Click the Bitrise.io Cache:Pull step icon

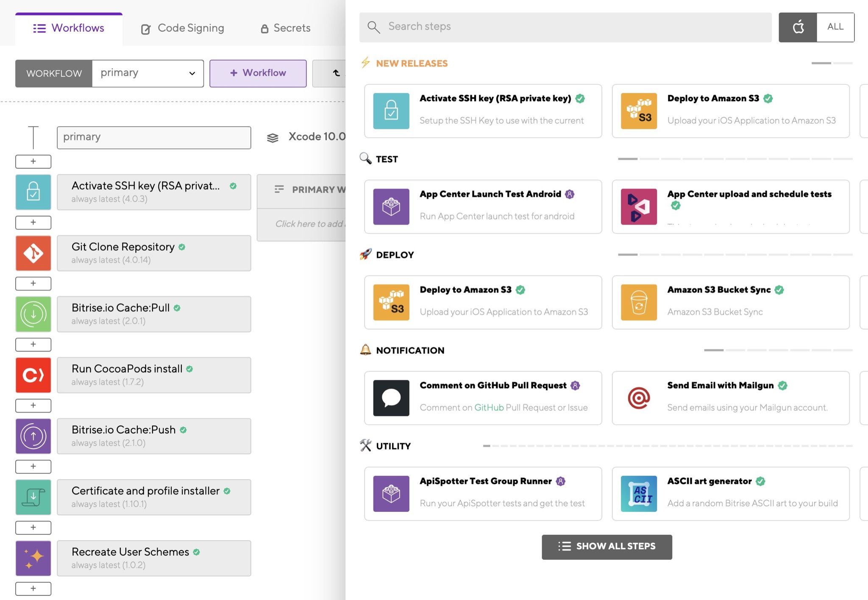(33, 314)
